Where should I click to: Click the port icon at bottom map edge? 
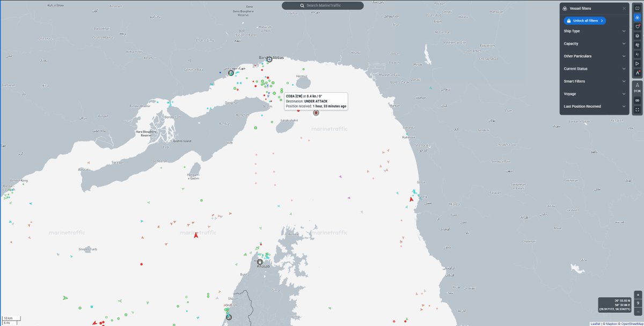pyautogui.click(x=229, y=317)
